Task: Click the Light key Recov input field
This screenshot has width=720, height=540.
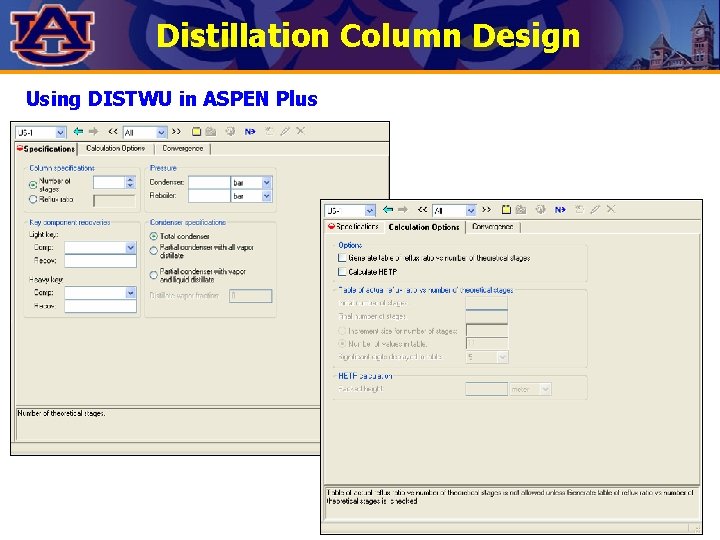Action: (101, 261)
